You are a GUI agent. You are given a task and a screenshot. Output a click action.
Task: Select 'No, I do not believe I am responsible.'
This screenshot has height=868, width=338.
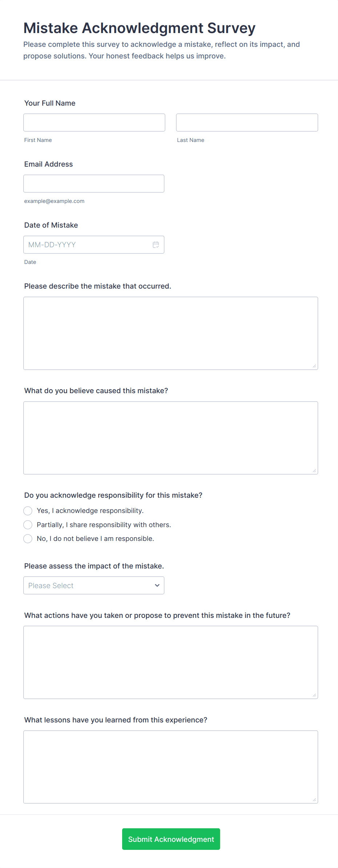coord(28,539)
